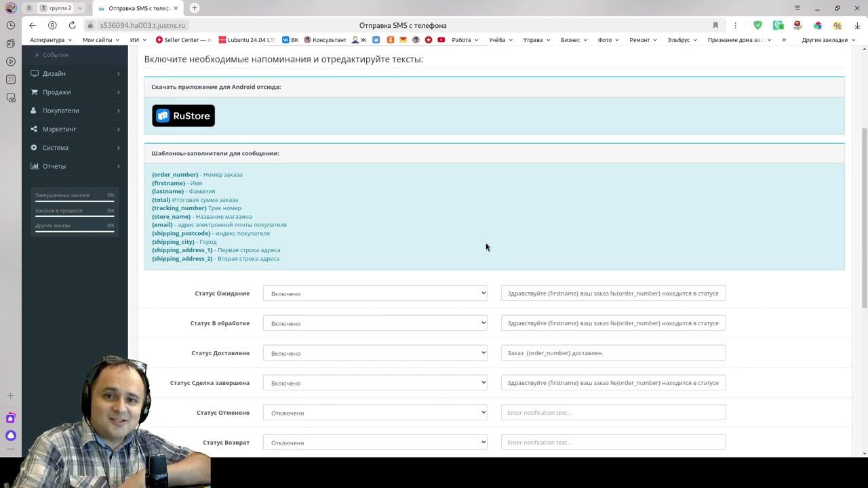The image size is (868, 488).
Task: Open the YouTube bookmark icon
Action: [x=441, y=40]
